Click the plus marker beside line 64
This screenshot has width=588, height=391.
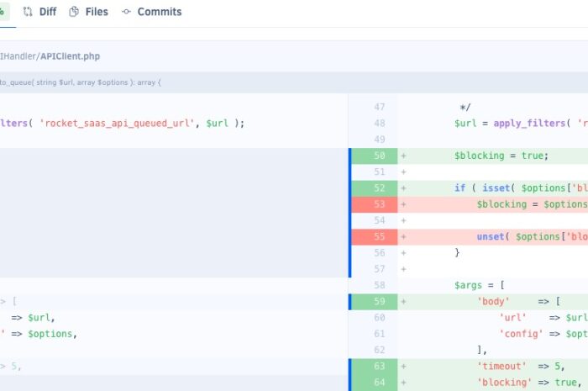[403, 382]
